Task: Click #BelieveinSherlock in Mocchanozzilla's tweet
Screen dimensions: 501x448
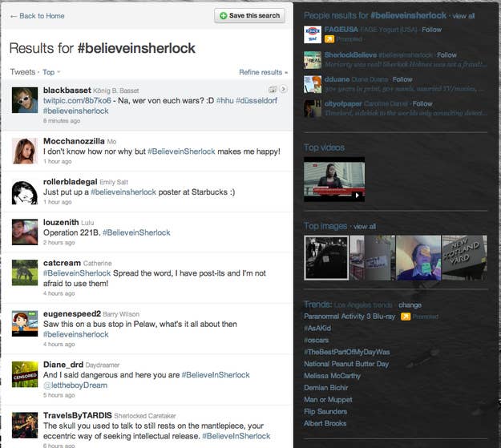Action: point(181,151)
